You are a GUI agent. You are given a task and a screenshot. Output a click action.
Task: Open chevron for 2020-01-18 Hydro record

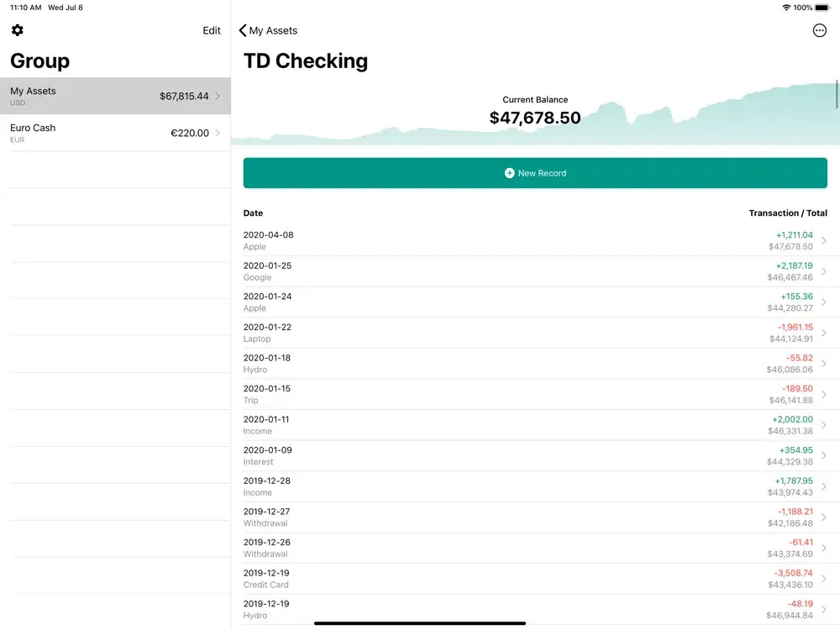click(824, 363)
